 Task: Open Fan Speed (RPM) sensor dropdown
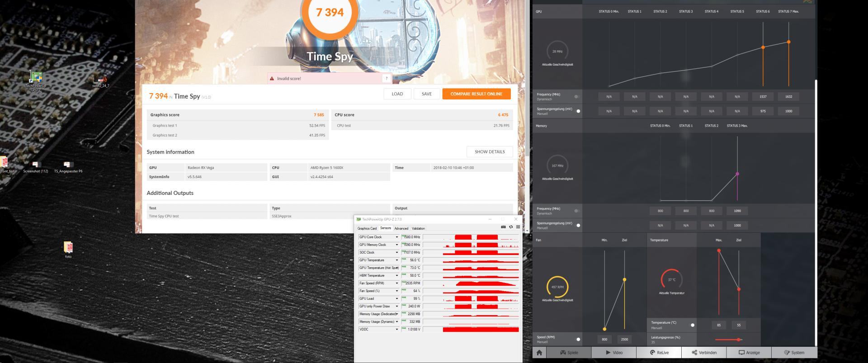[397, 283]
